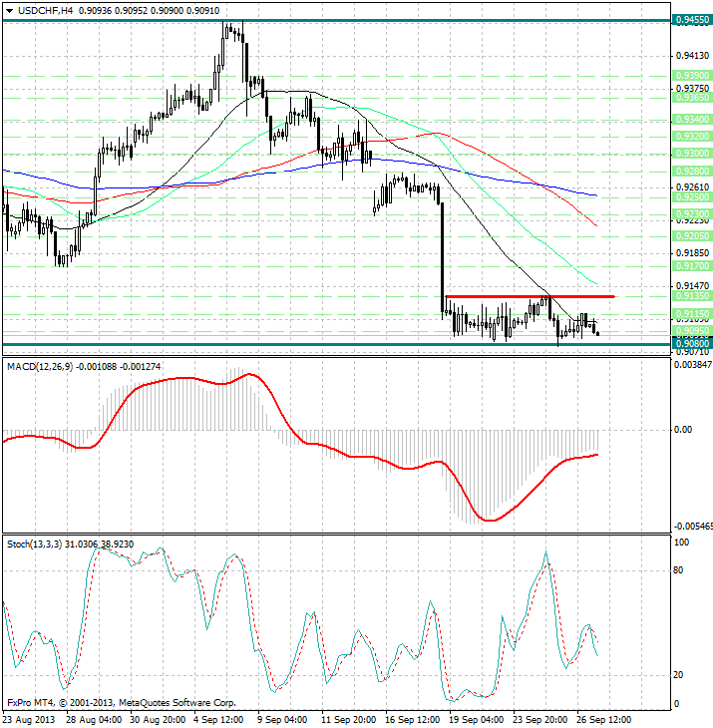
Task: Click the 26 Sep 12:00 time label
Action: [x=604, y=720]
